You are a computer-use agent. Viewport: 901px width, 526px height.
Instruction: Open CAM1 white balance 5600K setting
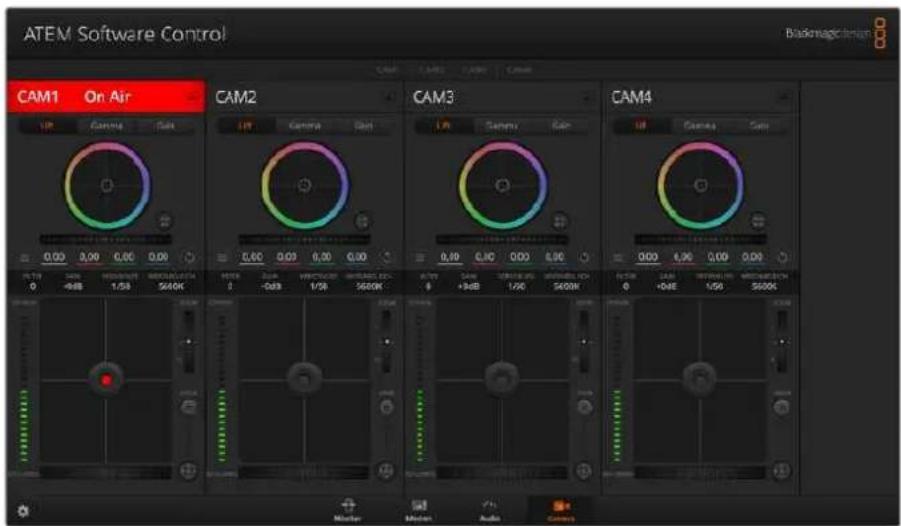coord(171,282)
